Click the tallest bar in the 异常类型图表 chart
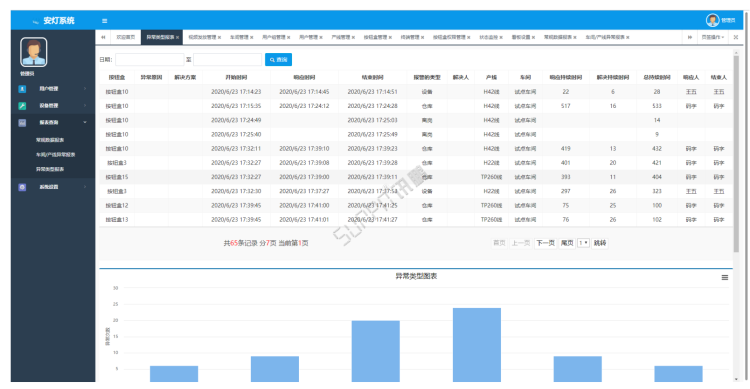Screen dimensions: 750x389 pyautogui.click(x=477, y=345)
